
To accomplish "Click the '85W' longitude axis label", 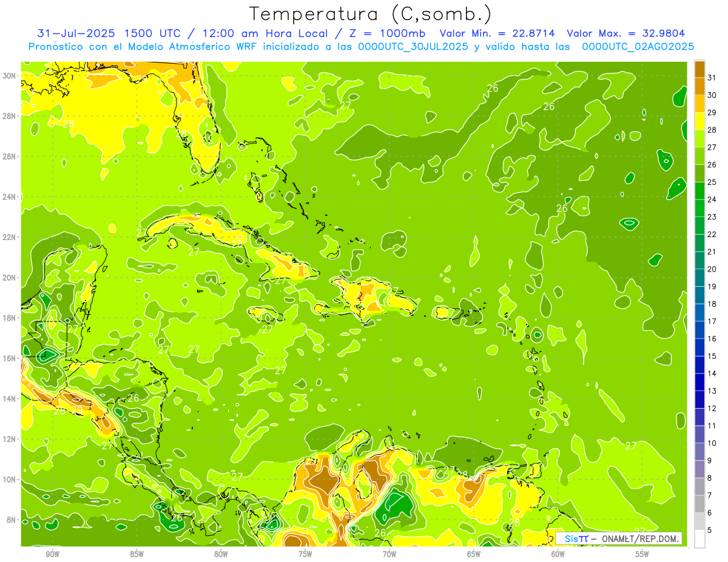I will point(137,554).
